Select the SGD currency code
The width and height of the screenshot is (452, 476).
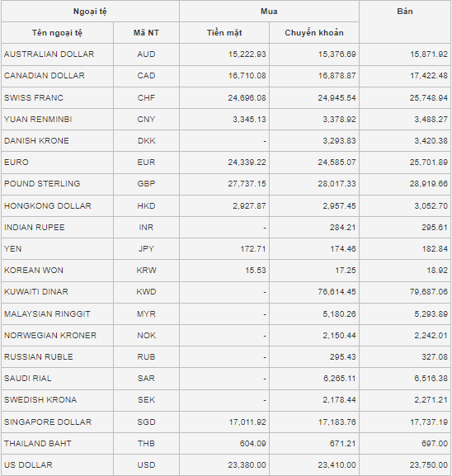tap(146, 422)
